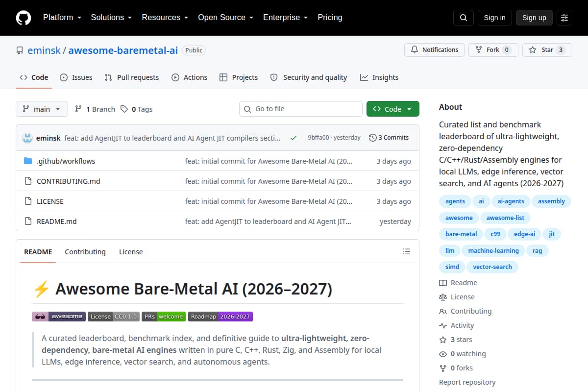588x392 pixels.
Task: Click the Go to file search field
Action: [x=301, y=109]
